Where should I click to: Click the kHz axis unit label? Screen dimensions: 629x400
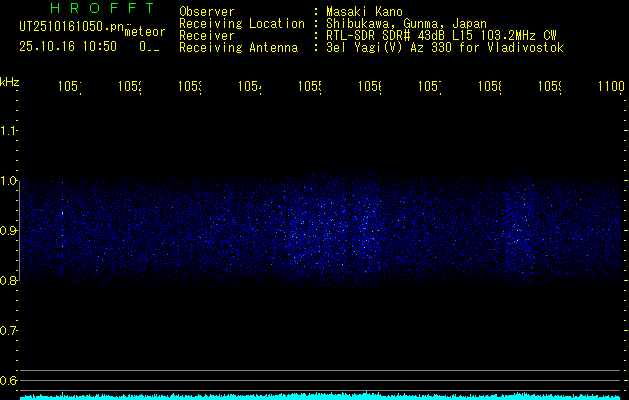pyautogui.click(x=10, y=82)
